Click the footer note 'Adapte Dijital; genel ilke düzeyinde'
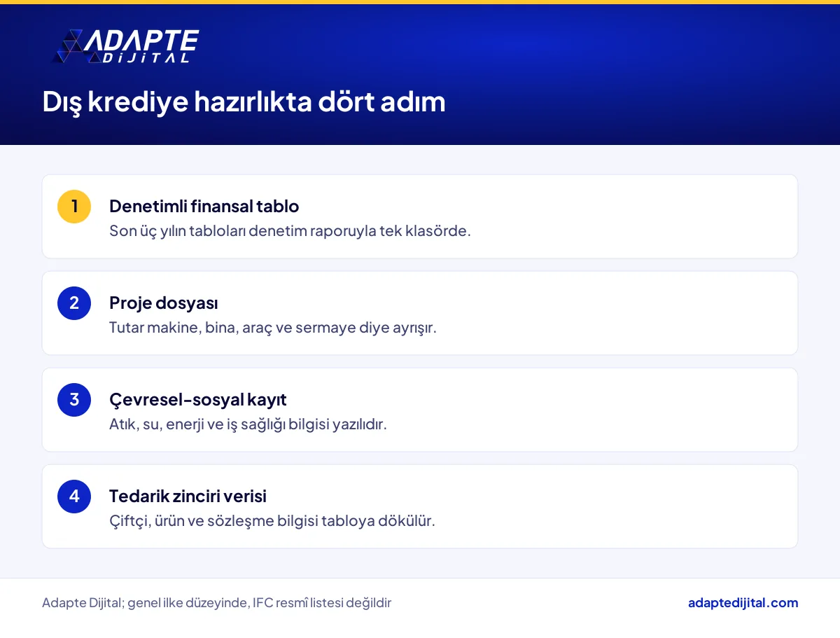Screen dimensions: 840x638 click(x=145, y=603)
